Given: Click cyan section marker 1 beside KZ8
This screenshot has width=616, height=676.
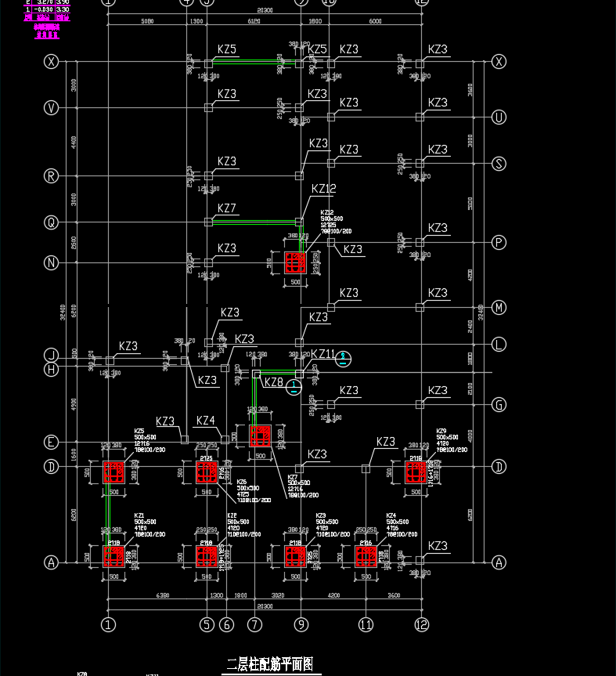Looking at the screenshot, I should click(294, 387).
